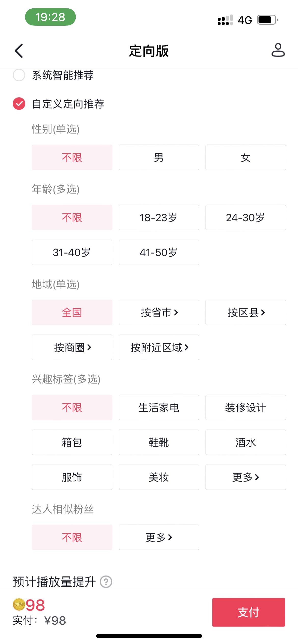
Task: Open 更多 under 达人相似粉丝
Action: [159, 537]
